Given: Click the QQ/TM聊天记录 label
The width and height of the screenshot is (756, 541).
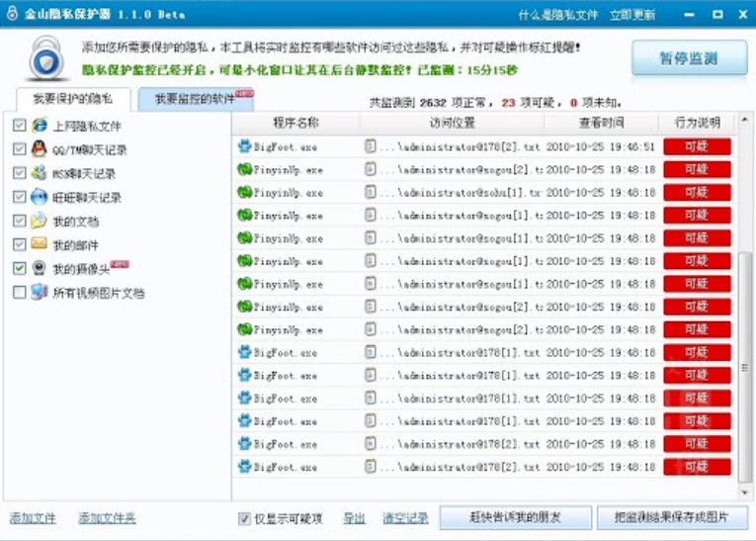Looking at the screenshot, I should 90,150.
